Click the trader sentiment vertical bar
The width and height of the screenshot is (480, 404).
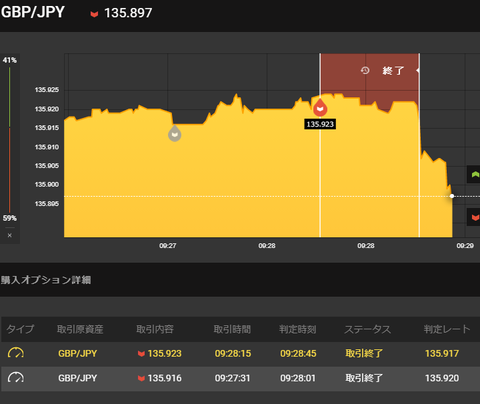click(10, 140)
